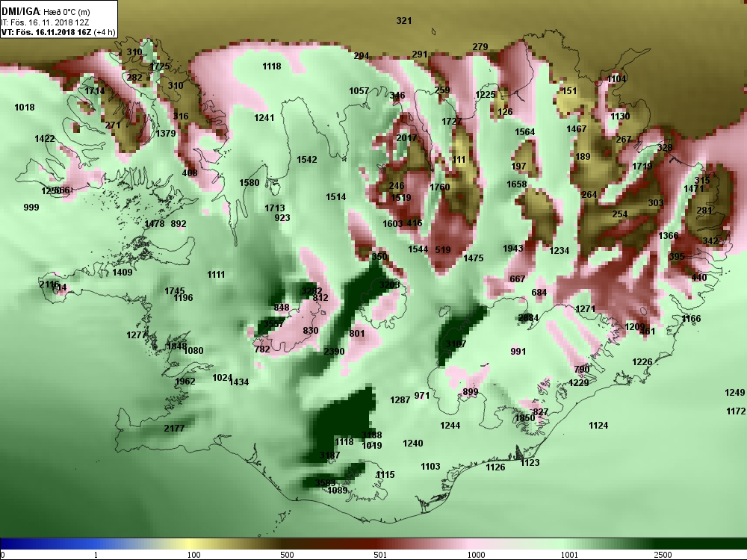Click the map value 1409
The width and height of the screenshot is (747, 560).
pyautogui.click(x=123, y=273)
